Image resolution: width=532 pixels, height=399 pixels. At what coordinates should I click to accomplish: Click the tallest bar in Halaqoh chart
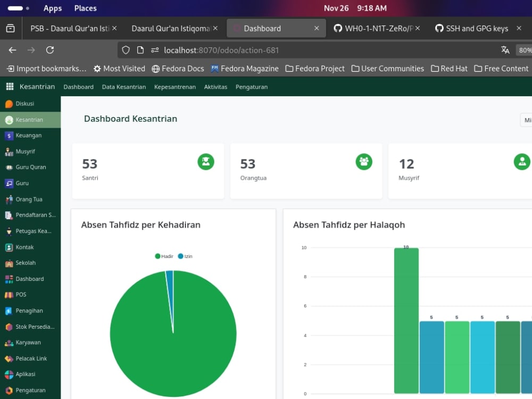[x=405, y=319]
